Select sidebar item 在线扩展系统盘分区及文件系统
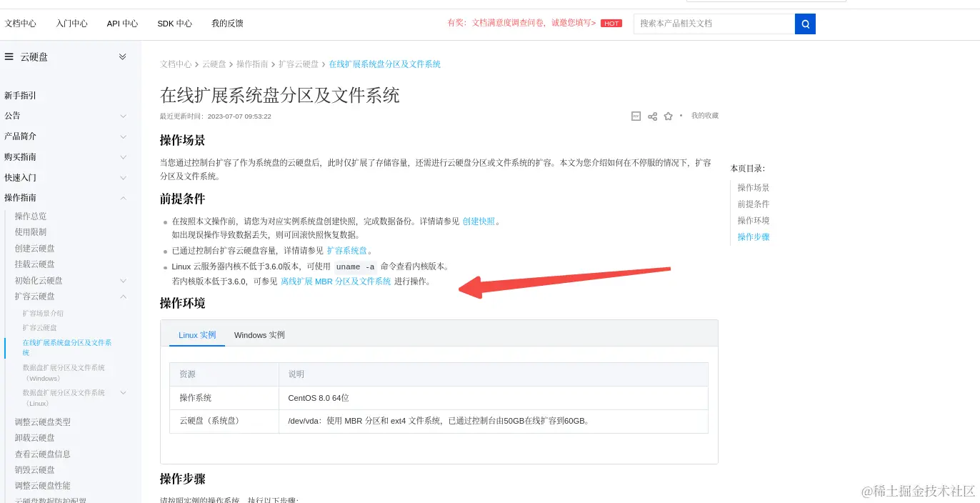 tap(67, 347)
